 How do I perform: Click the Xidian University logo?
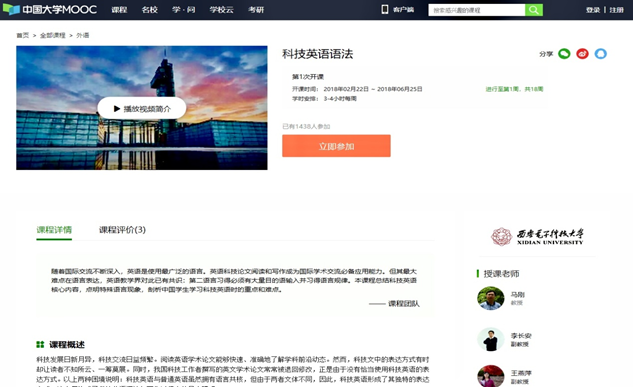pyautogui.click(x=537, y=236)
